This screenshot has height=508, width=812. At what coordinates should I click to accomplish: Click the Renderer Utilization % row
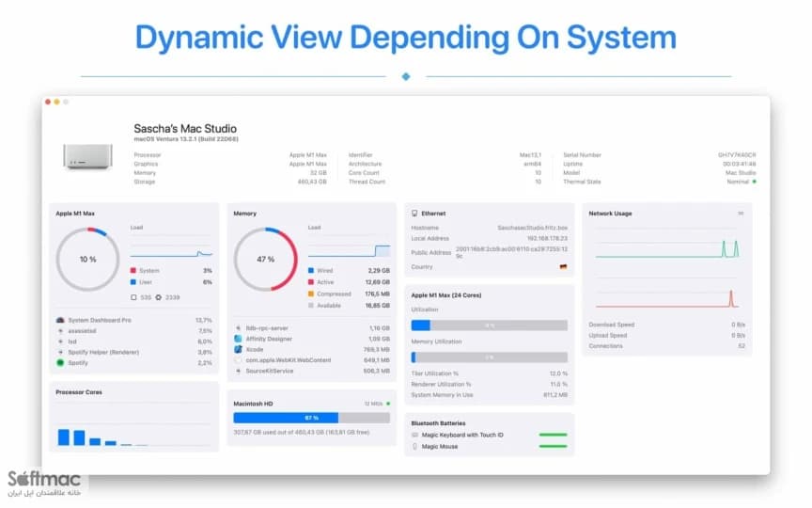point(490,384)
